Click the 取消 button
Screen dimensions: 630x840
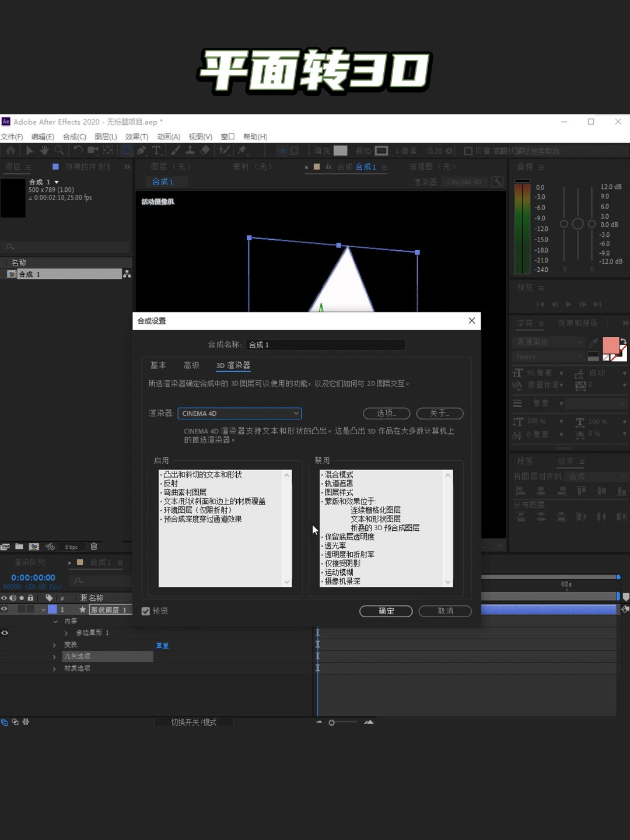445,611
